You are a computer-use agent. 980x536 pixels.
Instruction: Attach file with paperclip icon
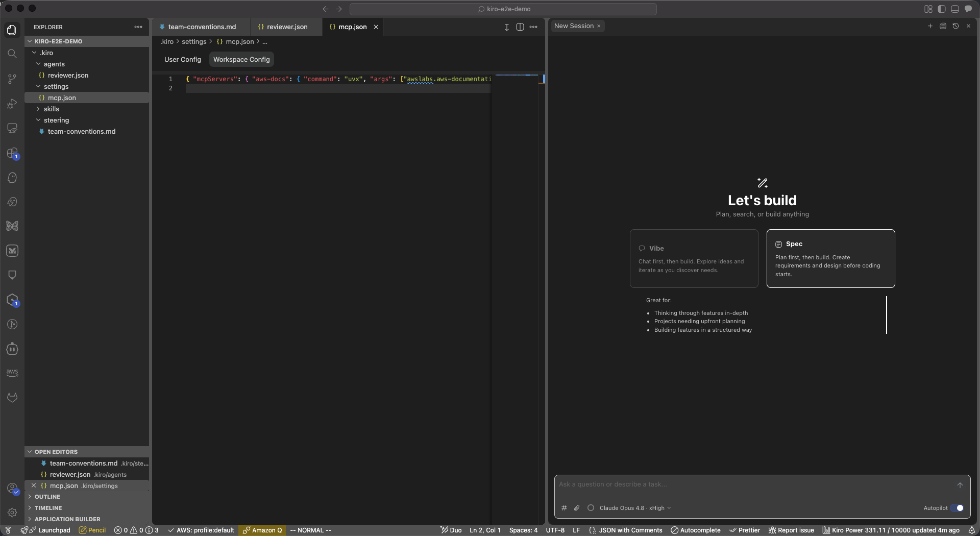577,508
